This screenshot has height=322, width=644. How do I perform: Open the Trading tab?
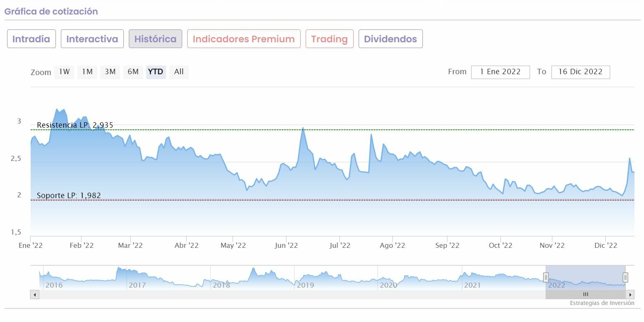click(x=329, y=39)
